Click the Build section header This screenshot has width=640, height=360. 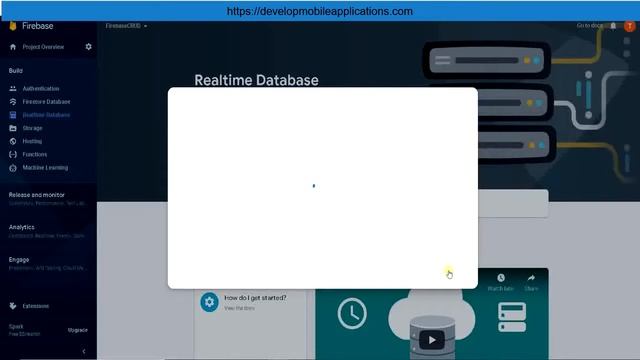(x=16, y=71)
